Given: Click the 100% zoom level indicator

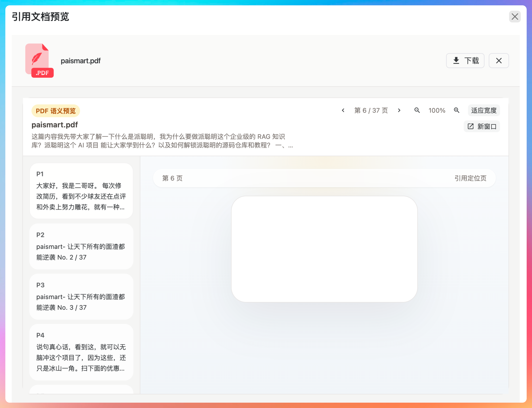Looking at the screenshot, I should [x=437, y=111].
